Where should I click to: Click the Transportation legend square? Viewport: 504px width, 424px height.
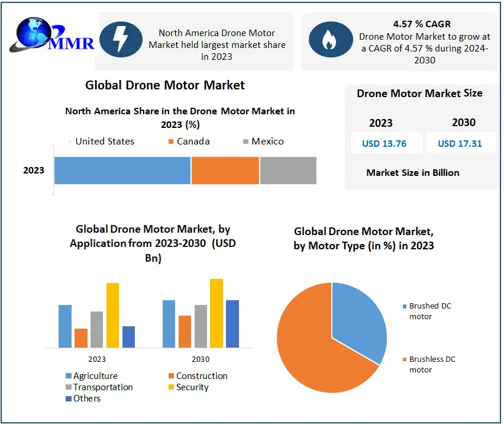click(68, 387)
